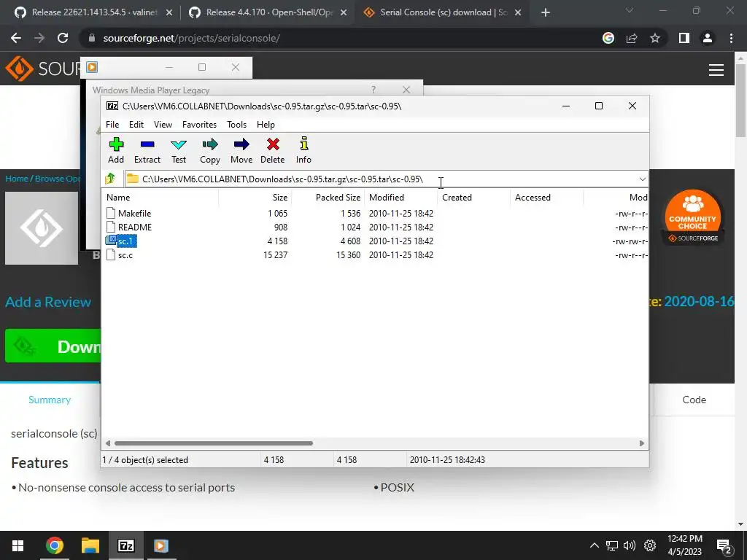Open the View menu in 7-Zip

[x=163, y=124]
